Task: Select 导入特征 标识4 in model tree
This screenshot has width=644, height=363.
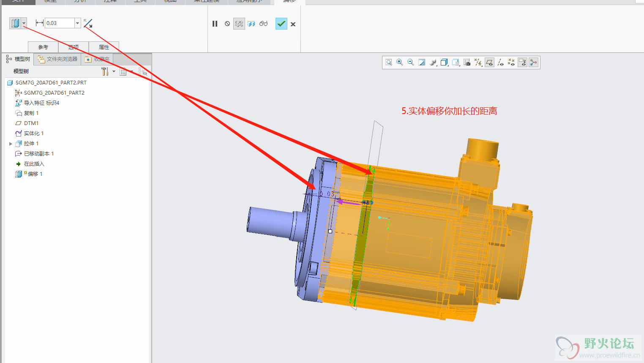Action: (x=37, y=103)
